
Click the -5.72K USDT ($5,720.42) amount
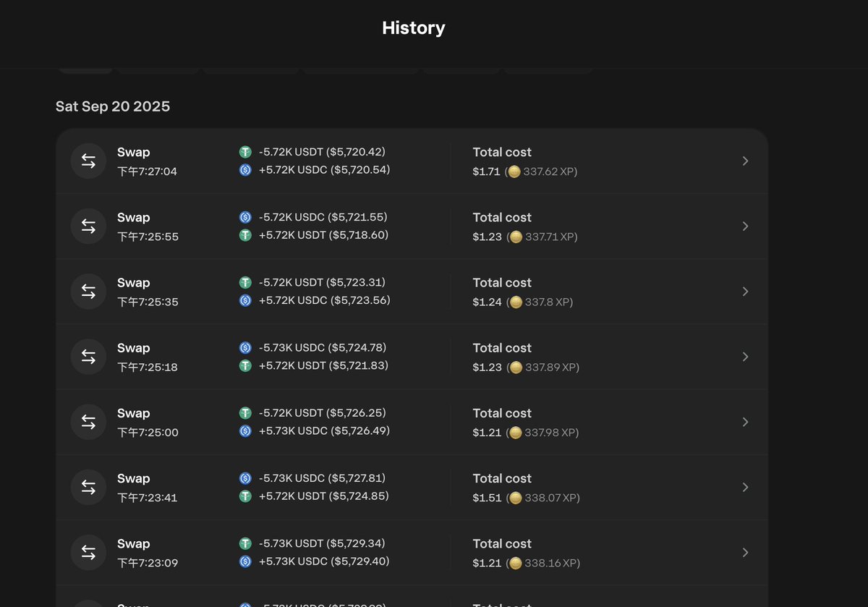322,152
